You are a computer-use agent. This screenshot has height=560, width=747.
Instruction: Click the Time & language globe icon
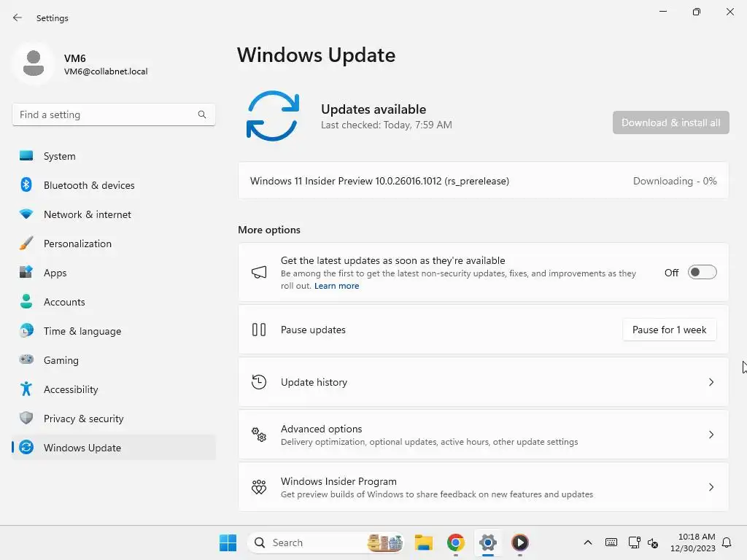26,330
